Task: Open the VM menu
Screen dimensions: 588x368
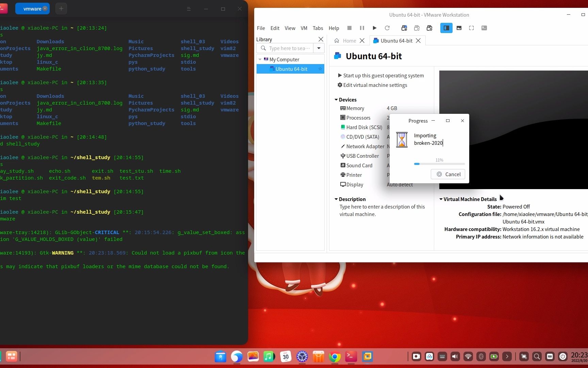Action: [304, 28]
